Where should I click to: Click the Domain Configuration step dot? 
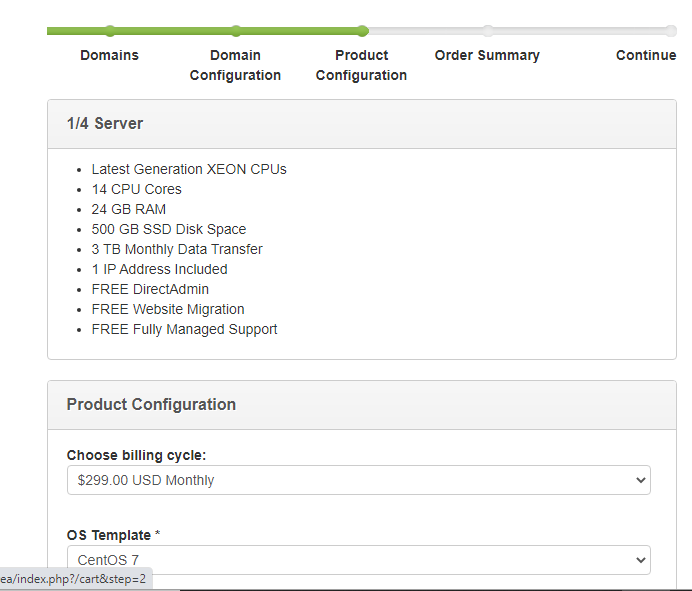click(235, 31)
